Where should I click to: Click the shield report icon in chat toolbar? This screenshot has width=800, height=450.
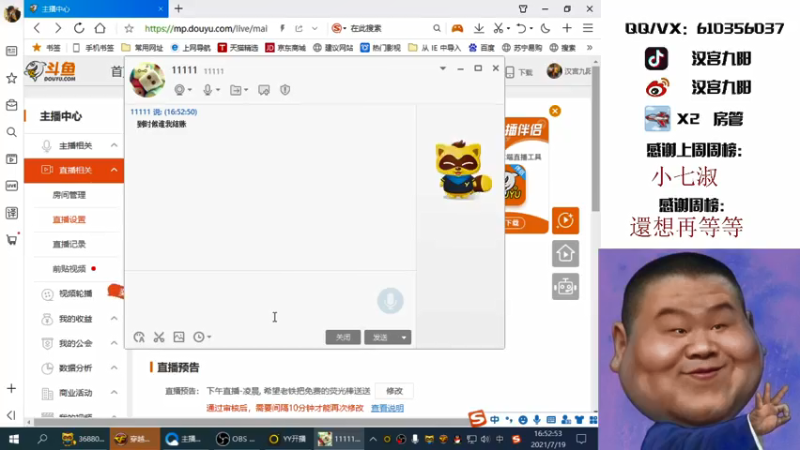285,90
